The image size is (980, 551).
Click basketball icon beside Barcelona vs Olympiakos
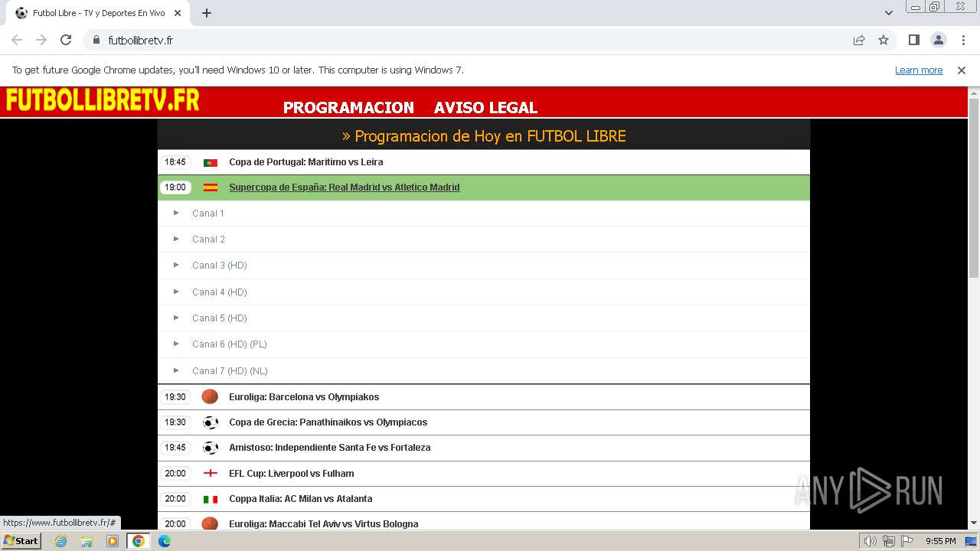(x=210, y=396)
